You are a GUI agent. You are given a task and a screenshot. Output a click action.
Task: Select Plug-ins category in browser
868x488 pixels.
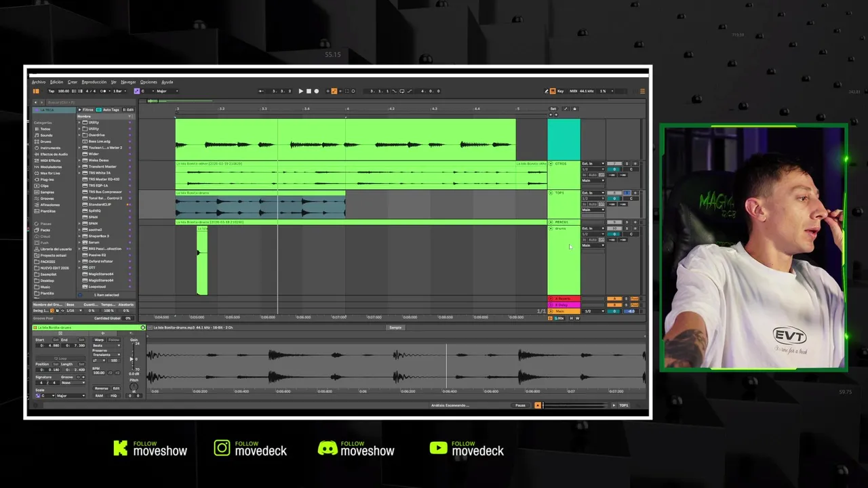click(x=46, y=180)
